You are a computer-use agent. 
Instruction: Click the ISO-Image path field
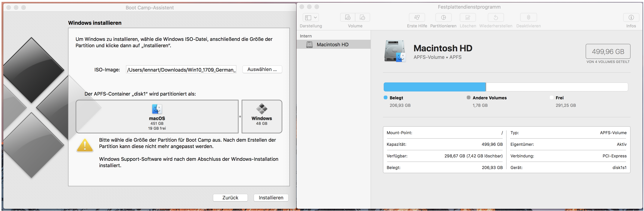pyautogui.click(x=181, y=70)
